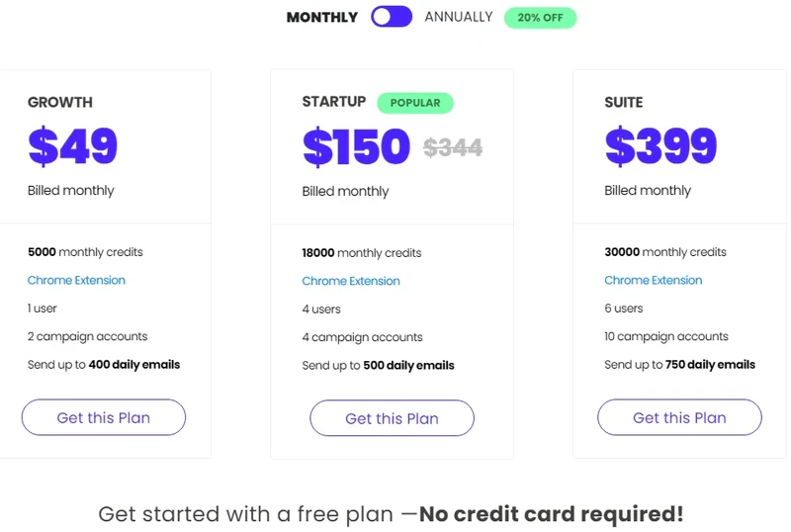Click 'No credit card required!' text

click(x=552, y=514)
